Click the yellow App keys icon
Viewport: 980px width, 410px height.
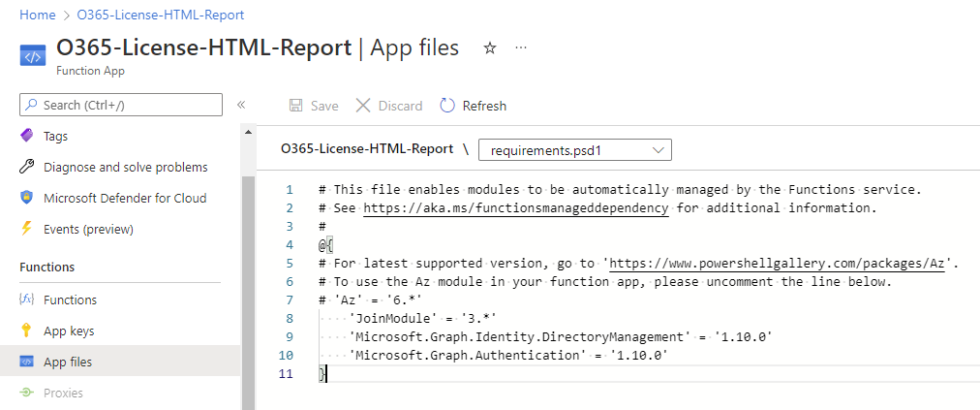pyautogui.click(x=26, y=331)
